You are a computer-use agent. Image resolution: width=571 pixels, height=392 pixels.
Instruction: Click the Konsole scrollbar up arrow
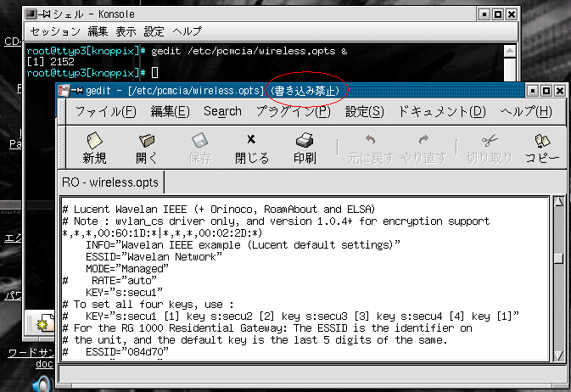tap(510, 51)
